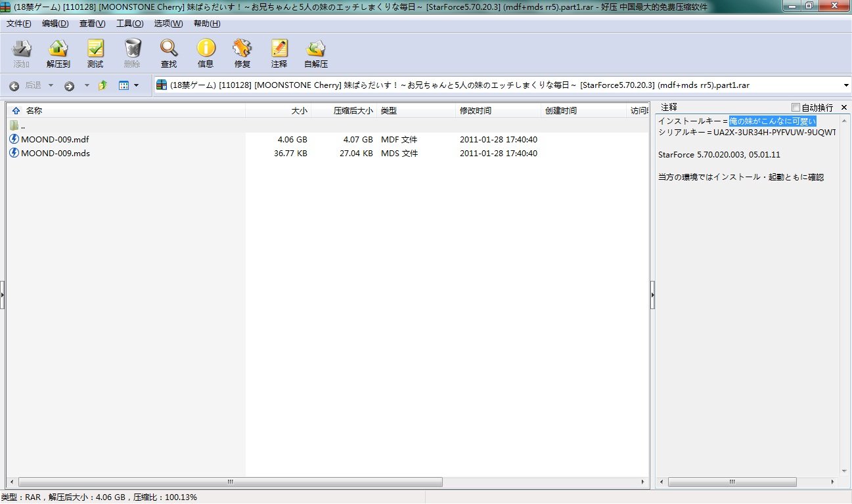Select the MOOND-009.mdf file
The width and height of the screenshot is (852, 504).
(54, 139)
